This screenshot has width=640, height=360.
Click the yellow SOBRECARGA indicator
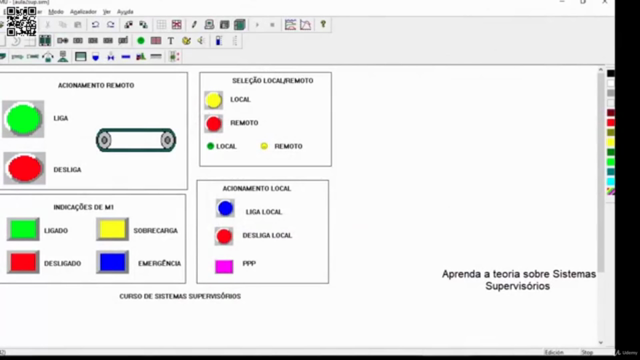(112, 229)
